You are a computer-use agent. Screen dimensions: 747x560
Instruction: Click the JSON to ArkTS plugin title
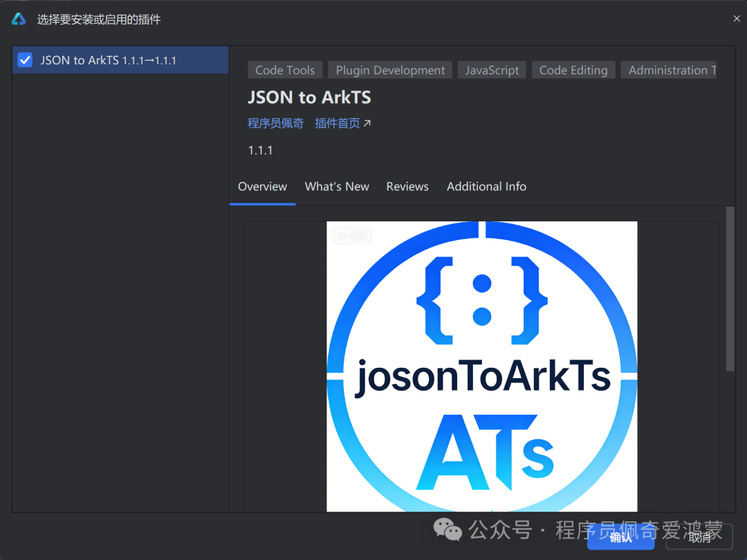click(x=309, y=97)
